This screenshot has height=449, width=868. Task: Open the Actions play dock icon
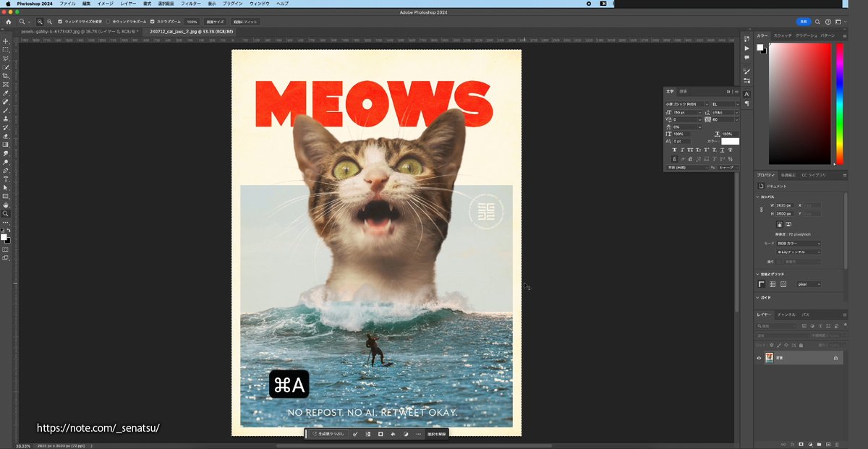[x=746, y=48]
